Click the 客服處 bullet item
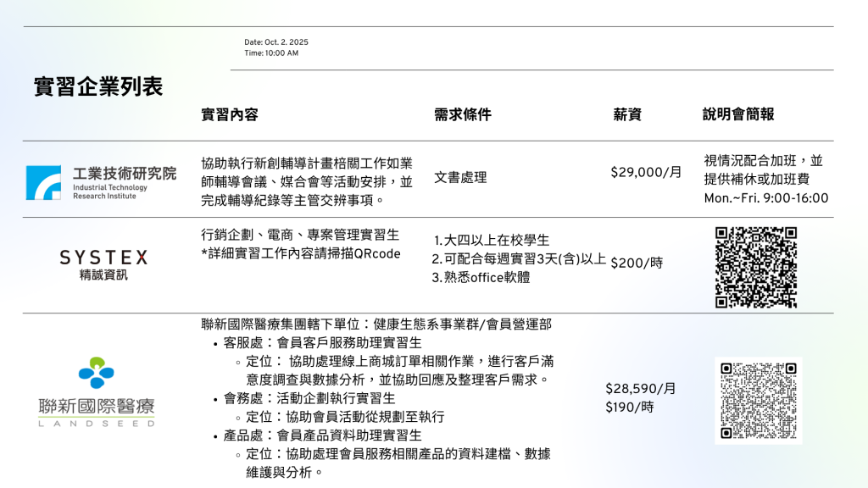The height and width of the screenshot is (488, 868). point(322,343)
